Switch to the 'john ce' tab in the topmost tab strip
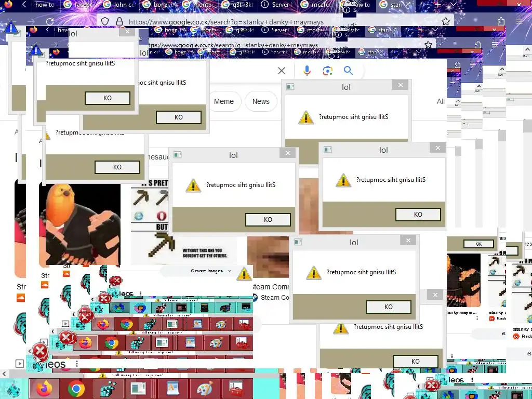Screen dimensions: 532x399 point(119,5)
